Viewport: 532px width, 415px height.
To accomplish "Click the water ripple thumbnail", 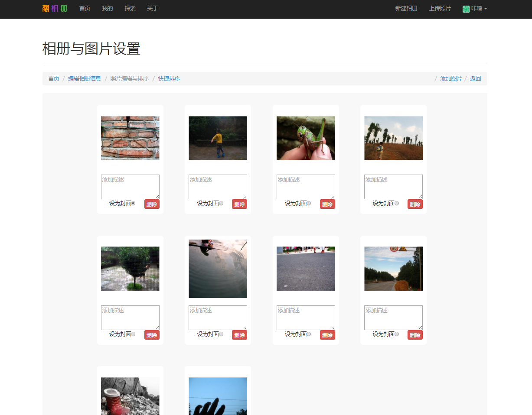I will 218,269.
